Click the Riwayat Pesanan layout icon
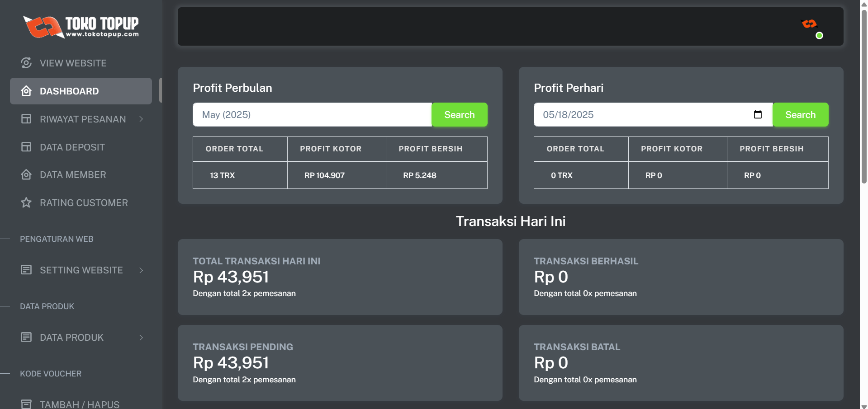 (26, 119)
